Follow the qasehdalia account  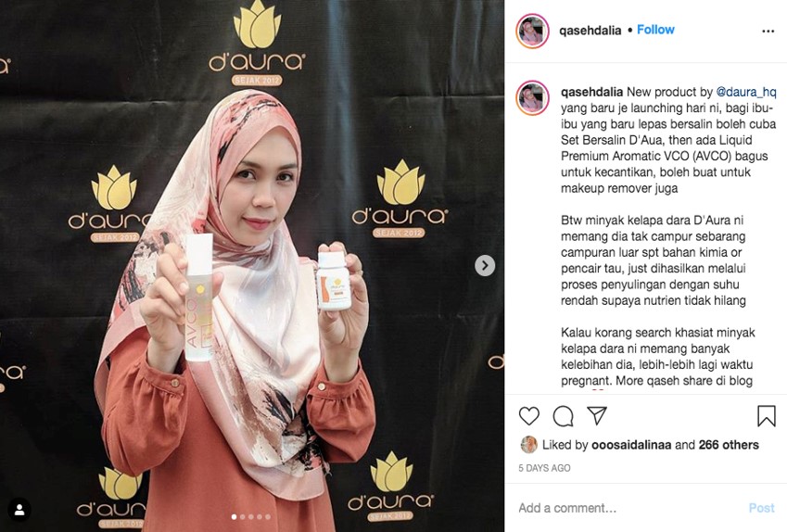coord(655,30)
